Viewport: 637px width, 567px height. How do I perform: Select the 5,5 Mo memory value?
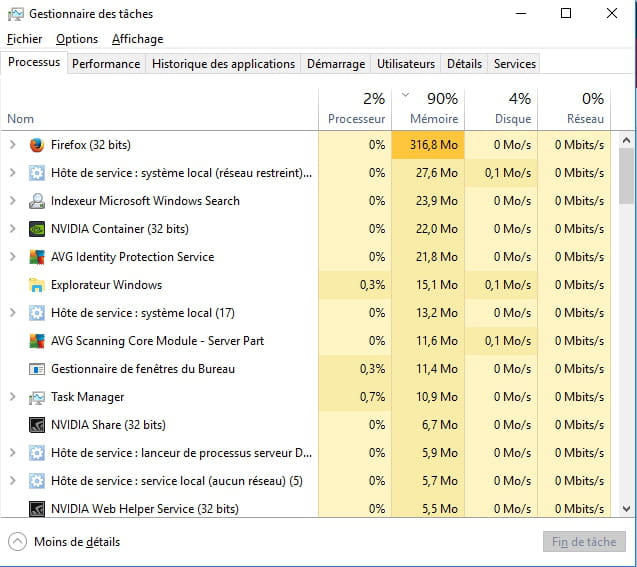(x=440, y=509)
